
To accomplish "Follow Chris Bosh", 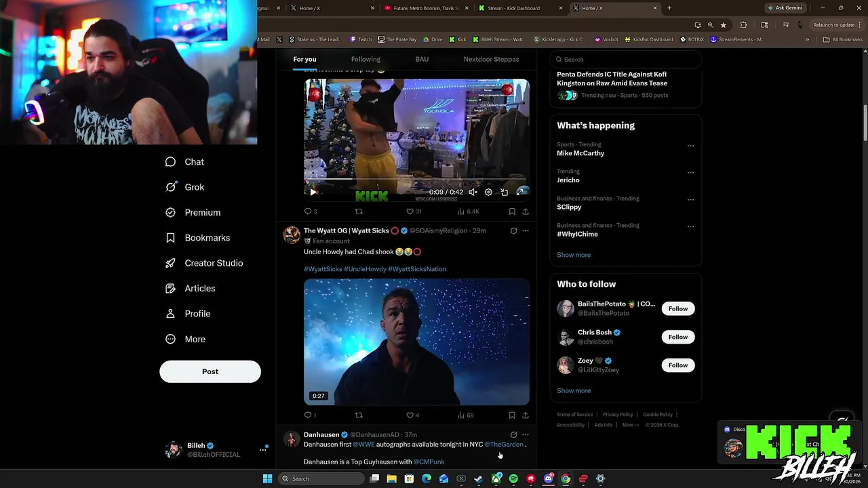I will point(678,337).
